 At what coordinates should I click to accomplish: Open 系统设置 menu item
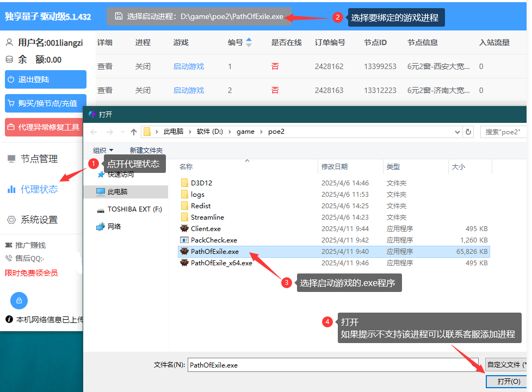(39, 220)
